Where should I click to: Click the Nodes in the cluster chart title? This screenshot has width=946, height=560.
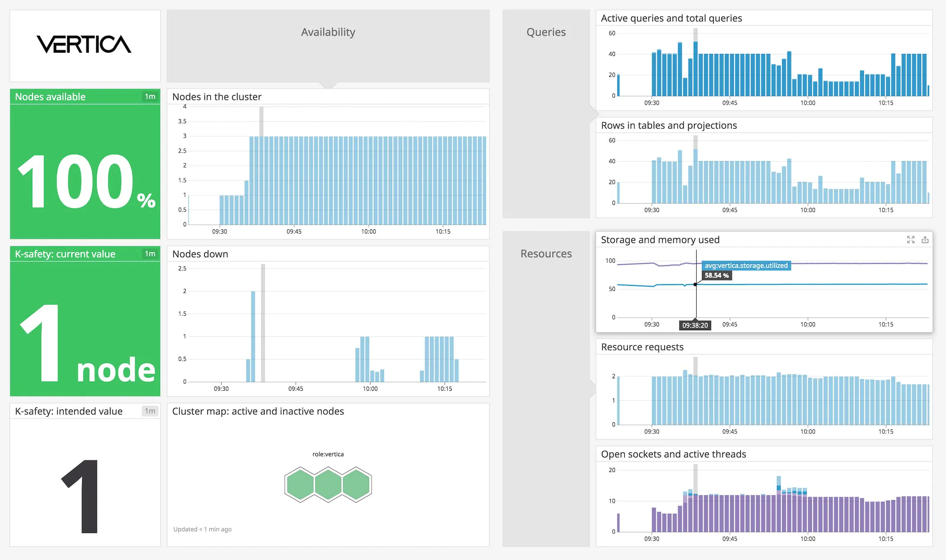point(217,96)
